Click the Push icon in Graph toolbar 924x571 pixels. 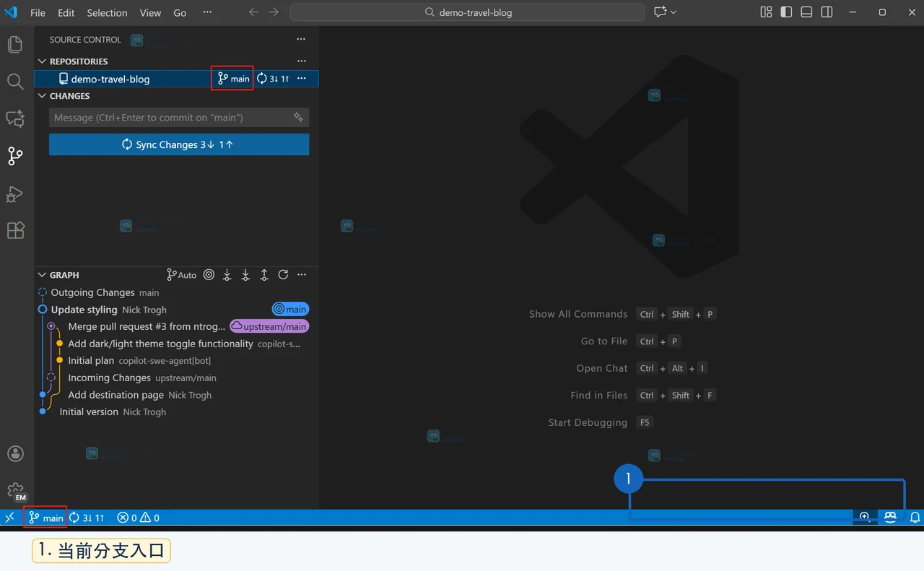coord(264,274)
